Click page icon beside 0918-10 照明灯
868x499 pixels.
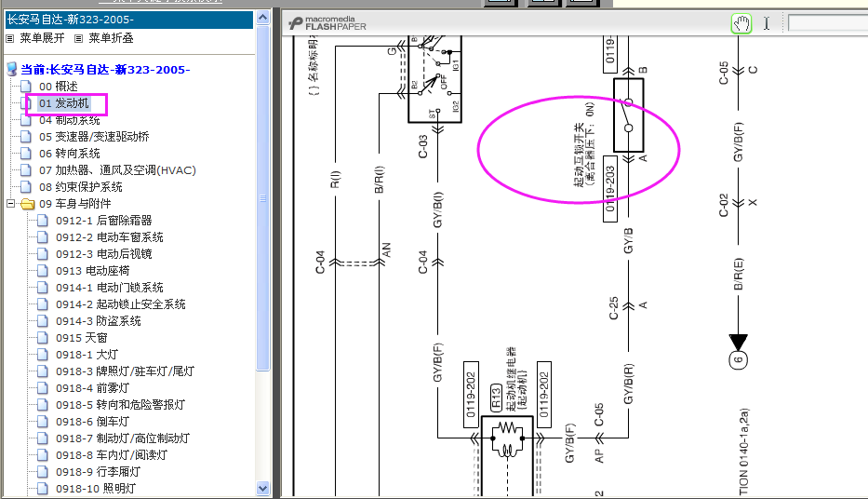43,489
